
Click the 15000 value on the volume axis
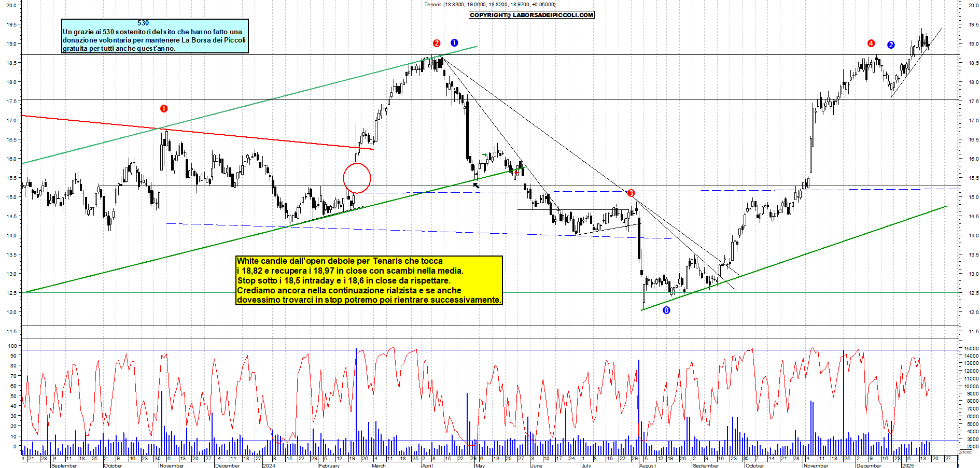(971, 348)
